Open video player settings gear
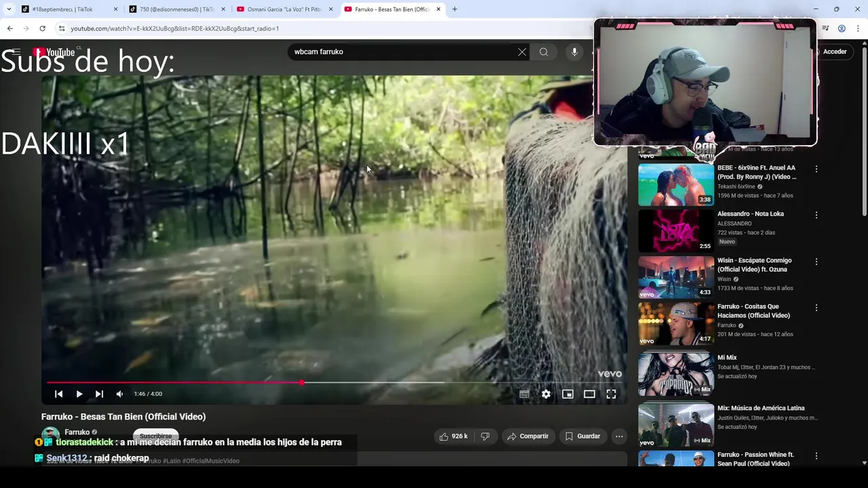The height and width of the screenshot is (488, 868). [546, 394]
